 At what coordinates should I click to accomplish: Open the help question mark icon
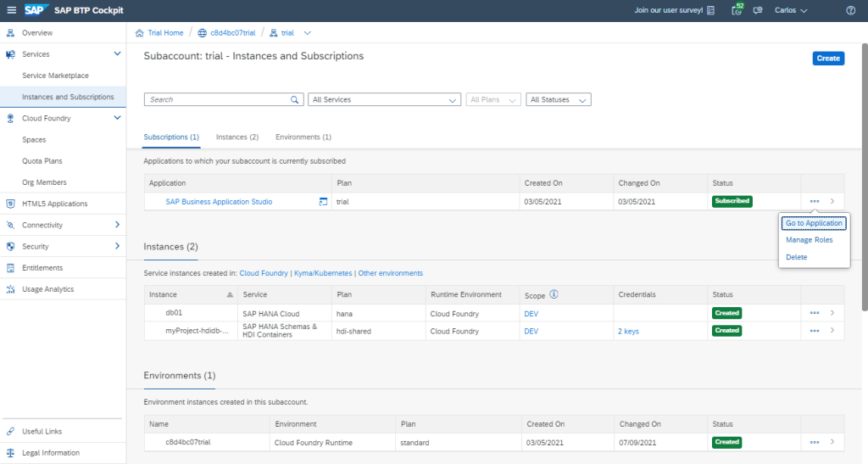coord(851,10)
